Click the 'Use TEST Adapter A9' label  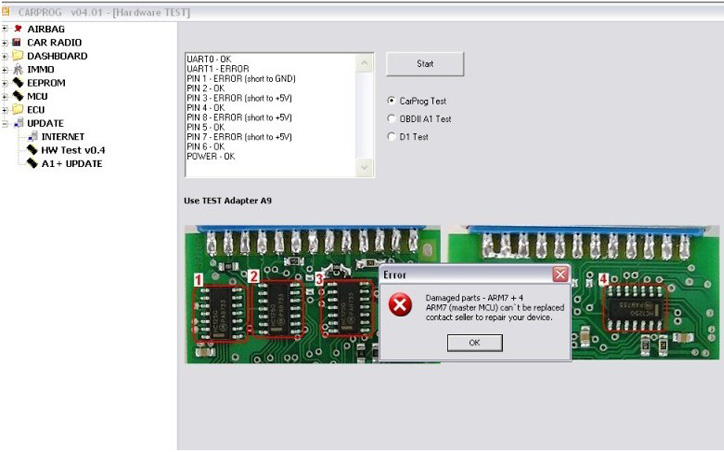pos(228,200)
